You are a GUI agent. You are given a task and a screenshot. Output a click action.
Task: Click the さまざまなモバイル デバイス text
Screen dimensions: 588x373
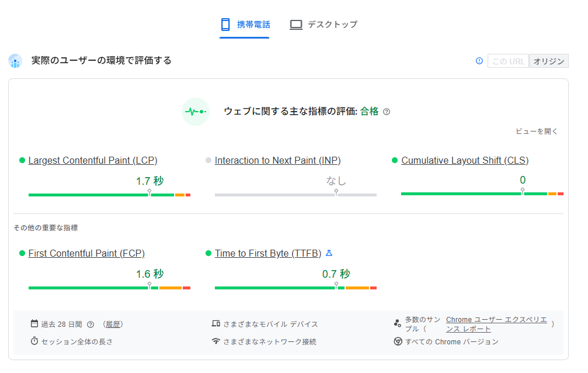tap(271, 324)
